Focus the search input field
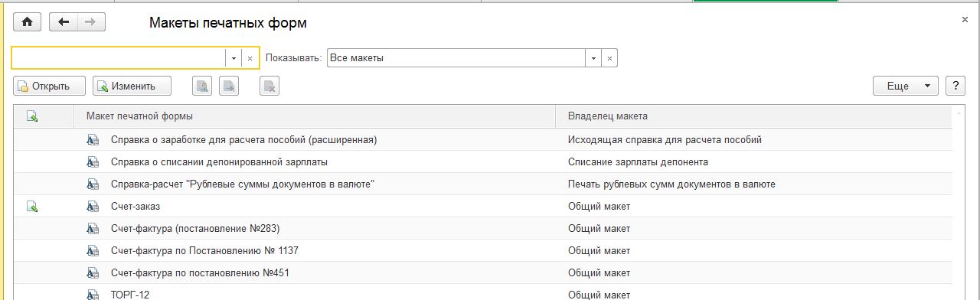 click(x=119, y=58)
